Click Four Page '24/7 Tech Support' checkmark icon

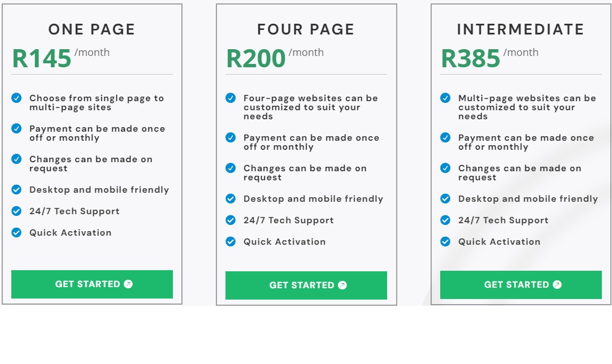point(231,220)
